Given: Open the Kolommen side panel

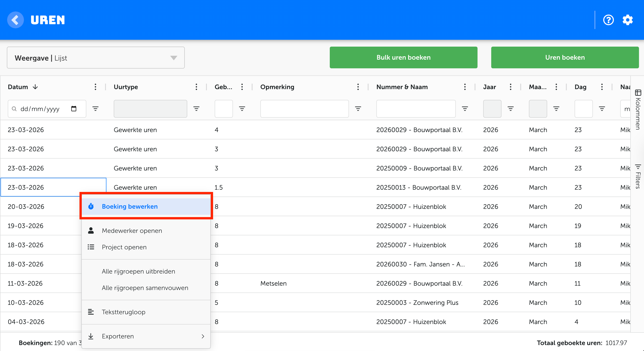Looking at the screenshot, I should pos(638,110).
